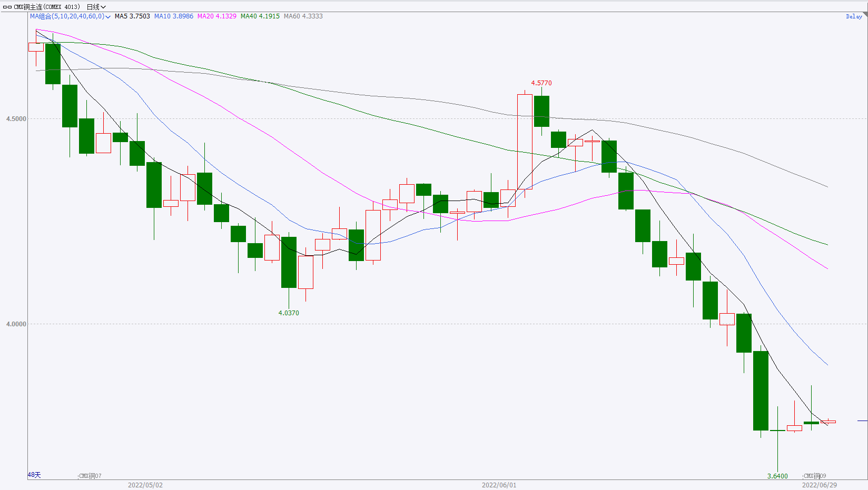Open the 日线 period dropdown
The height and width of the screenshot is (490, 868).
tap(96, 7)
